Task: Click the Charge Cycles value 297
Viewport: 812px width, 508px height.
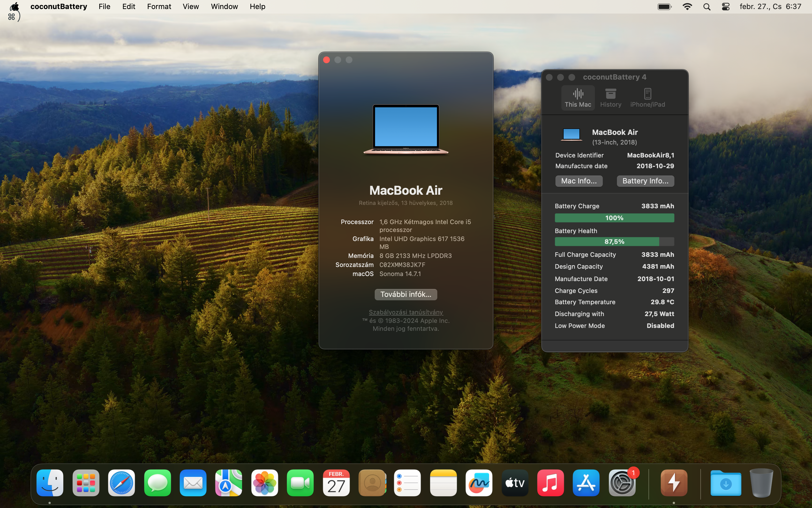Action: point(668,291)
